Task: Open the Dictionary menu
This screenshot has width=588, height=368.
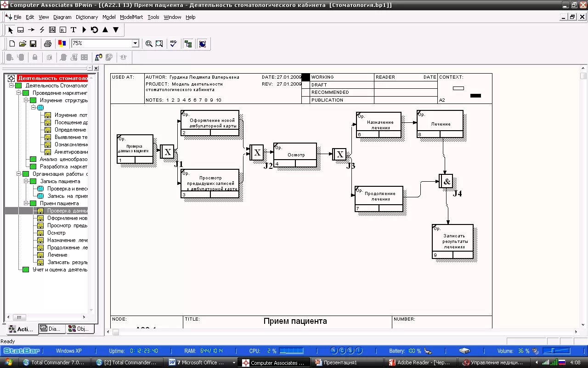Action: coord(87,17)
